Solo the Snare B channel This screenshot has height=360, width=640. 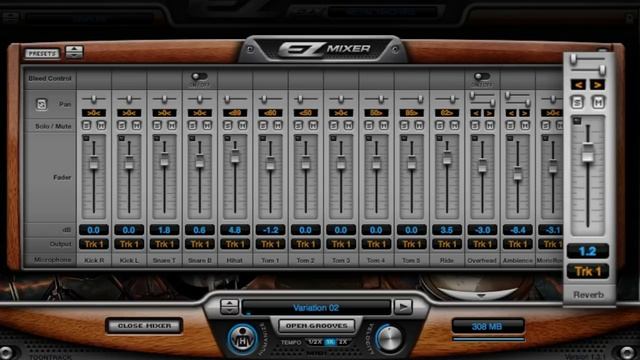click(193, 126)
